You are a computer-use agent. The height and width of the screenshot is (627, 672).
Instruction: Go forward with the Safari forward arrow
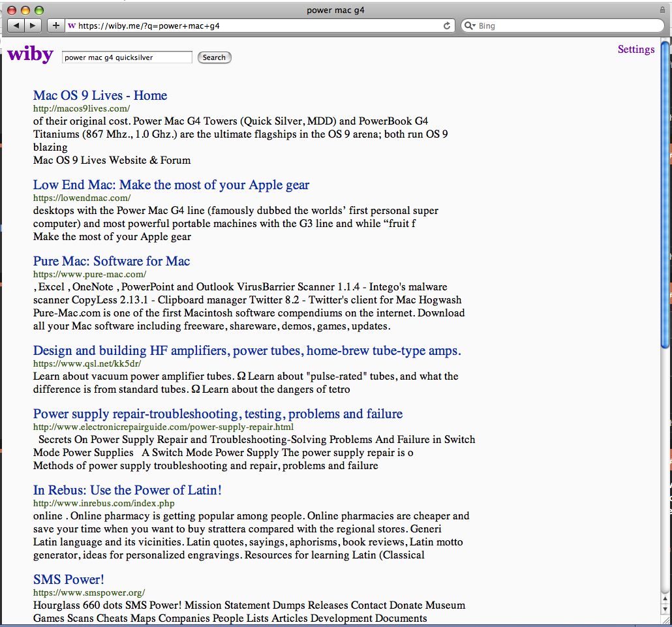33,25
